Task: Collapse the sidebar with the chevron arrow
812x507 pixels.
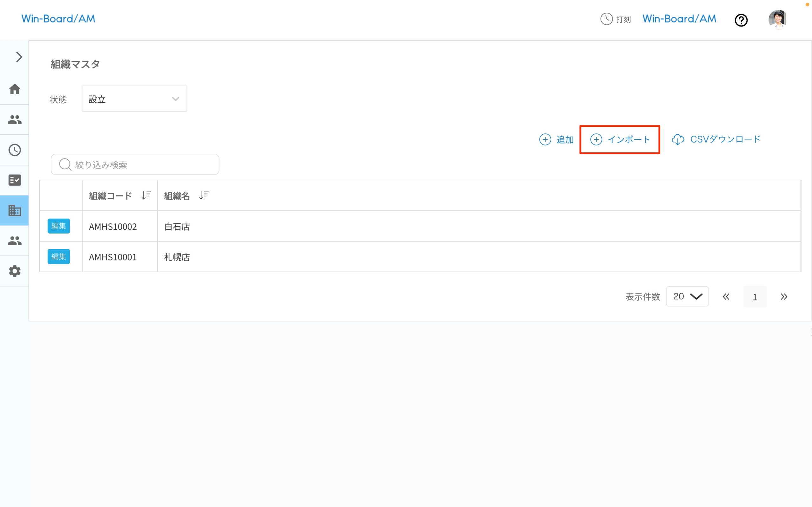Action: [19, 57]
